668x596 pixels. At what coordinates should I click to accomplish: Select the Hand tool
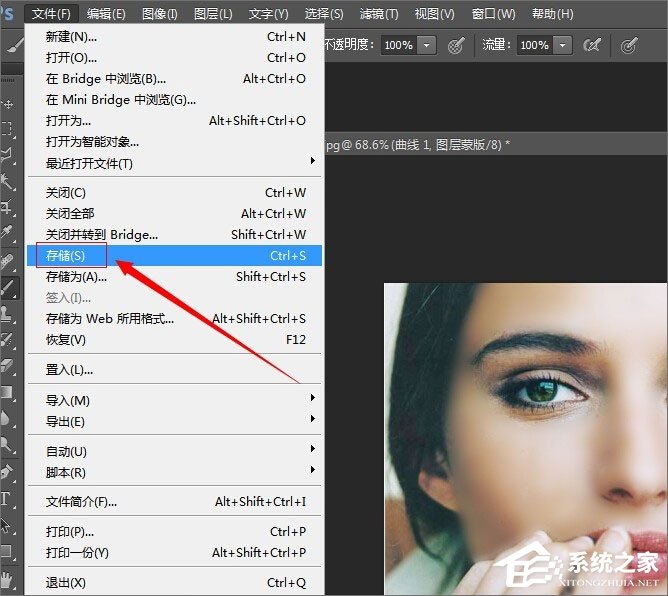pos(8,581)
